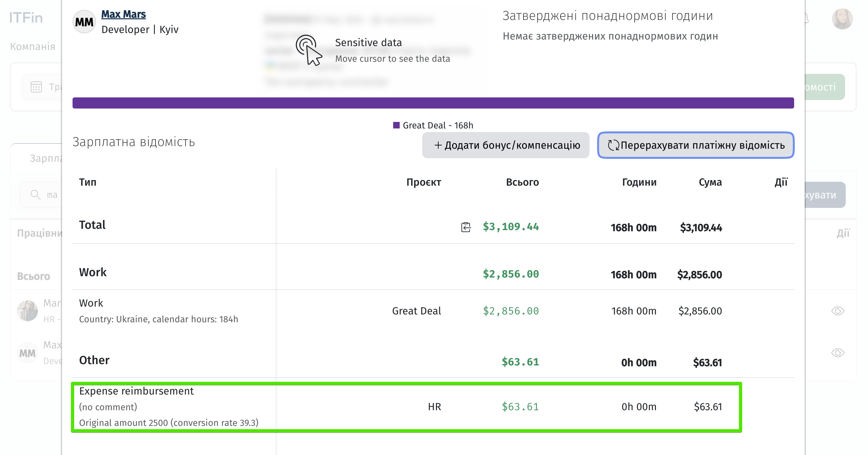This screenshot has height=455, width=868.
Task: Click the Компанія menu item in the background page
Action: tap(33, 46)
